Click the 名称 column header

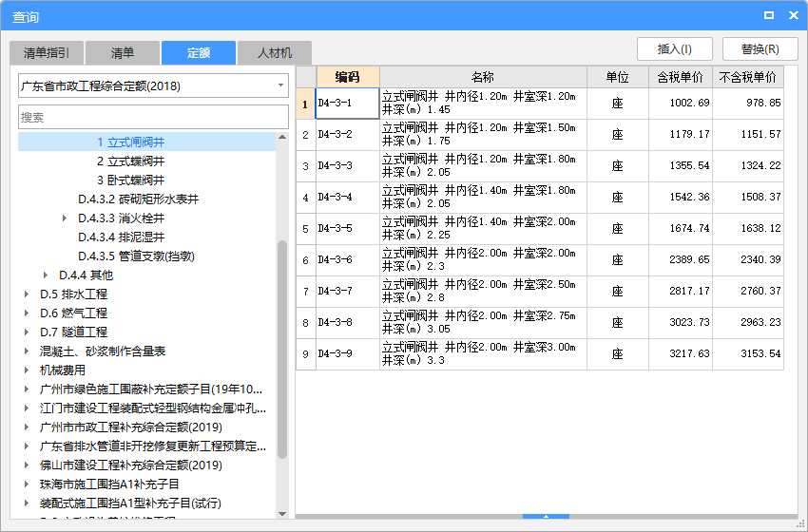pyautogui.click(x=483, y=77)
